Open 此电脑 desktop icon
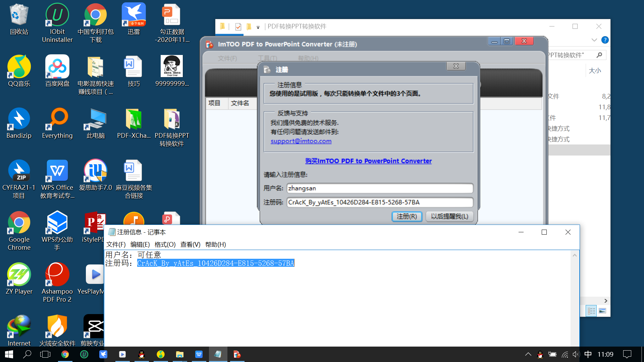This screenshot has height=362, width=644. [96, 123]
